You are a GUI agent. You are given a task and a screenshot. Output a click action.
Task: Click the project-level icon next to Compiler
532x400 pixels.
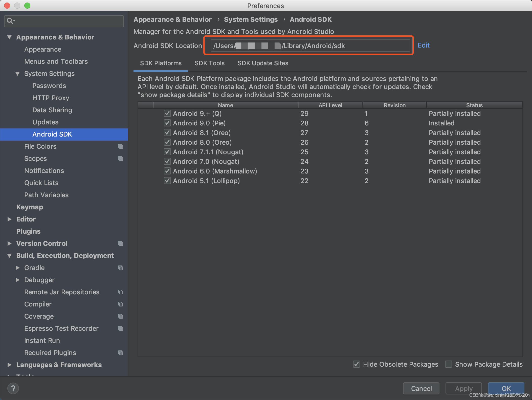[121, 304]
